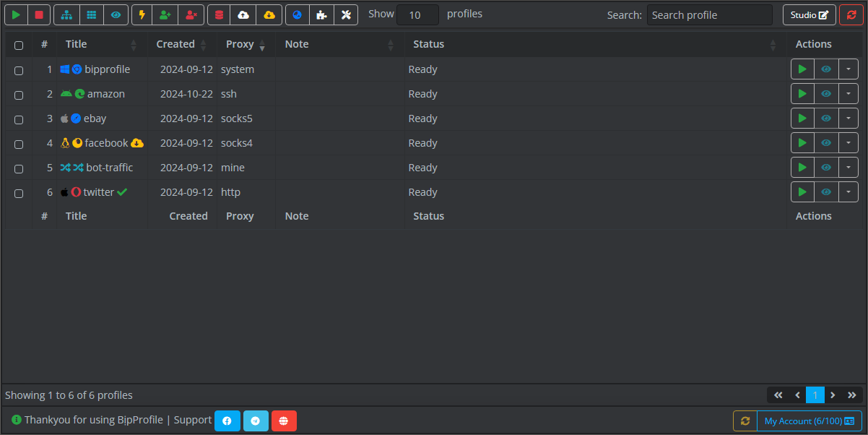This screenshot has height=435, width=868.
Task: Click the red remove-user icon
Action: [x=191, y=14]
